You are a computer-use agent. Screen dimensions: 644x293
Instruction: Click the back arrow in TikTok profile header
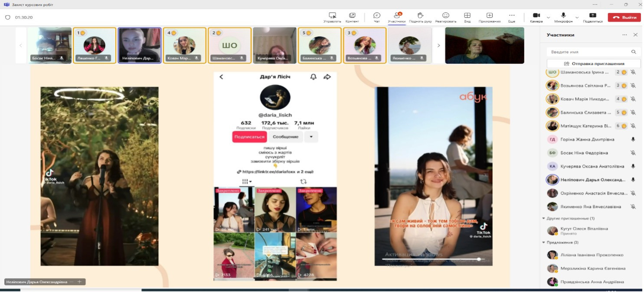pos(221,77)
